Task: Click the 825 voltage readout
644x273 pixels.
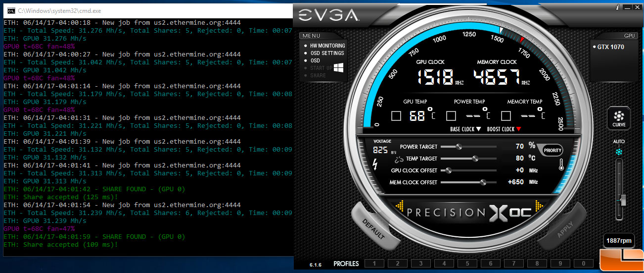Action: tap(380, 150)
